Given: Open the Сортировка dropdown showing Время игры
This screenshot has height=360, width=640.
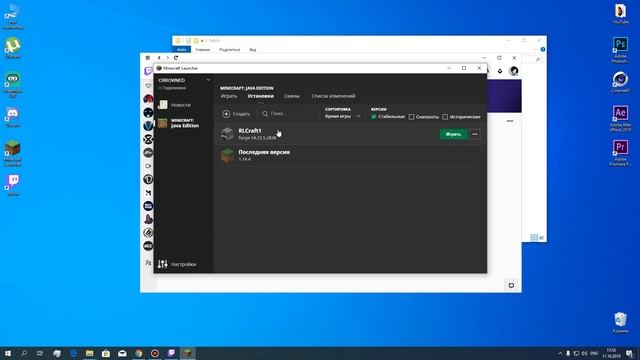Looking at the screenshot, I should click(x=342, y=116).
